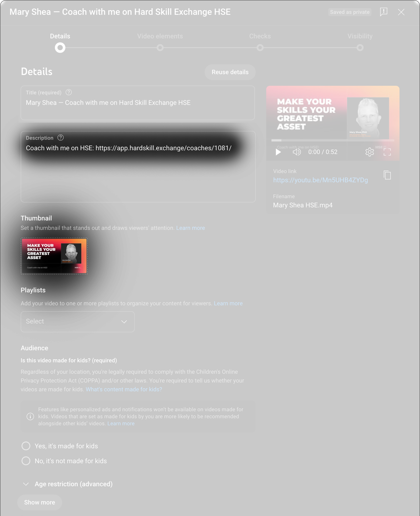Copy the video link with copy icon

pos(387,175)
